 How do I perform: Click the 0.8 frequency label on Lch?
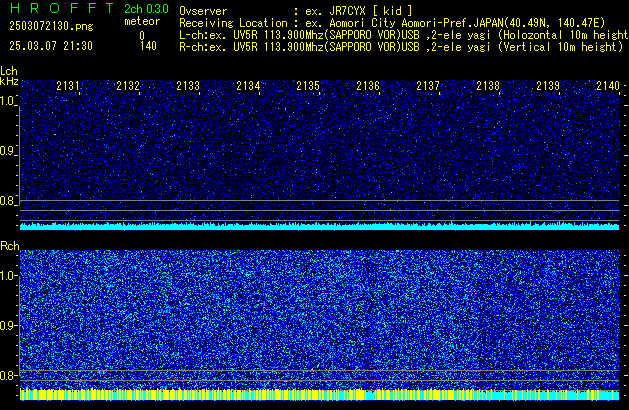tap(8, 201)
